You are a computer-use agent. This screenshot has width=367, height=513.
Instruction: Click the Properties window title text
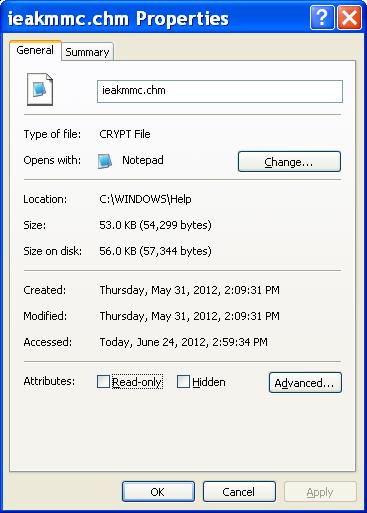(118, 18)
